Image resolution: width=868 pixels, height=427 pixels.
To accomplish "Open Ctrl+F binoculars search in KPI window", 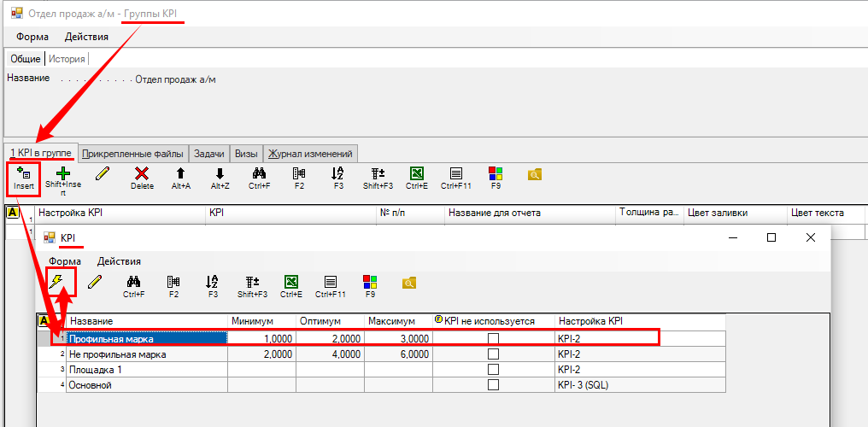I will 133,282.
